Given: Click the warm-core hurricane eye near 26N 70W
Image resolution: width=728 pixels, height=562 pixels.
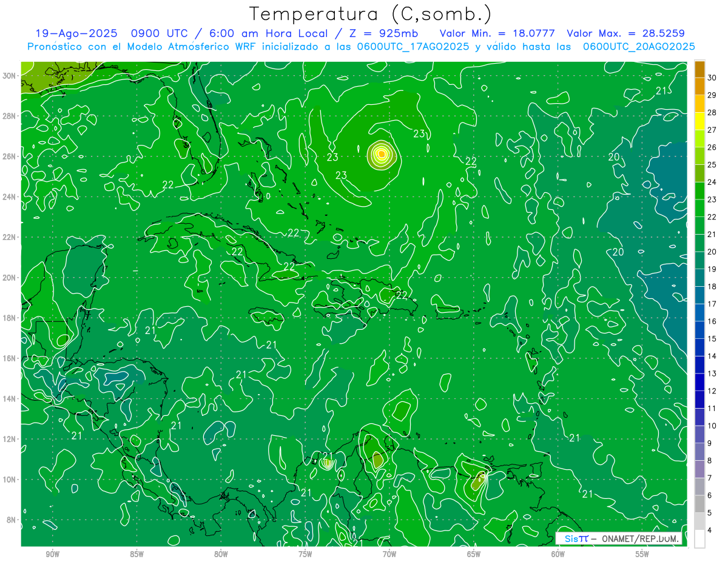Looking at the screenshot, I should coord(381,155).
